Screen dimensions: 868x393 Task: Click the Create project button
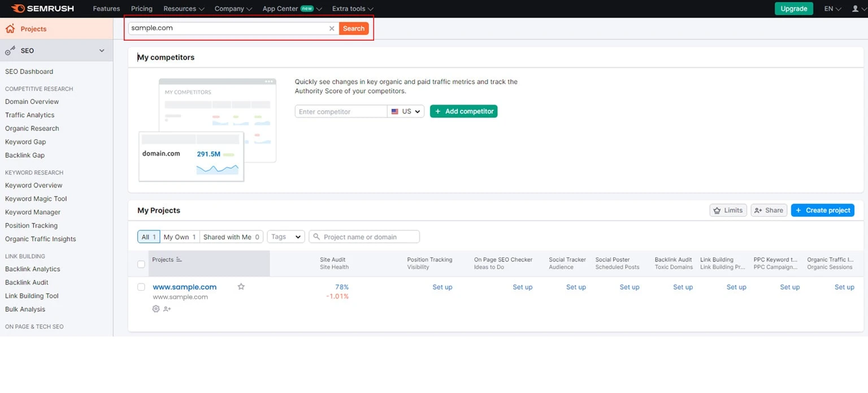tap(823, 210)
